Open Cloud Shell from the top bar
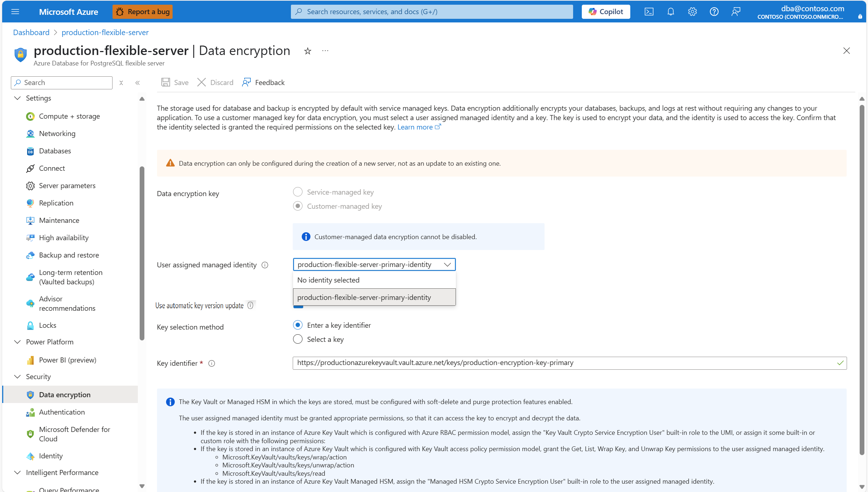Screen dimensions: 868x492 click(649, 12)
